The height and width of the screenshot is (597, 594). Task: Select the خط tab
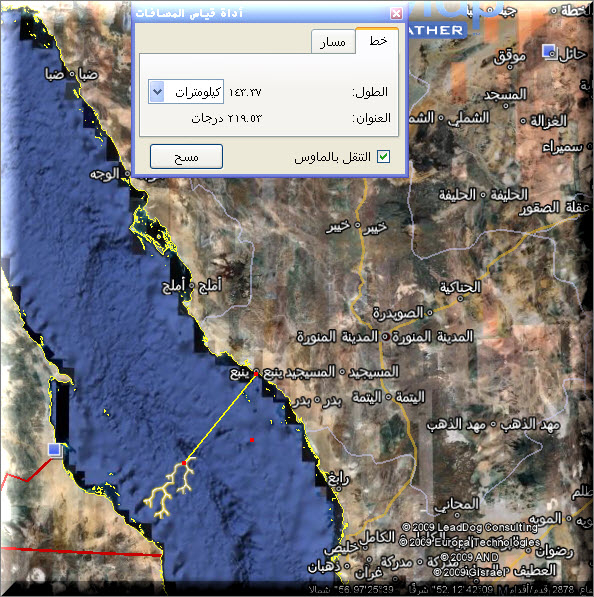[x=377, y=40]
